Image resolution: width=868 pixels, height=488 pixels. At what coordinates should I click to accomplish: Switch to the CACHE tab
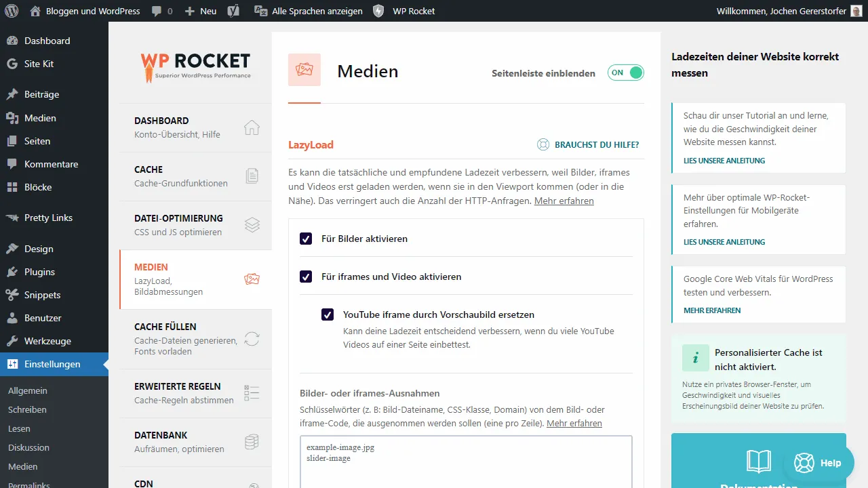[195, 176]
